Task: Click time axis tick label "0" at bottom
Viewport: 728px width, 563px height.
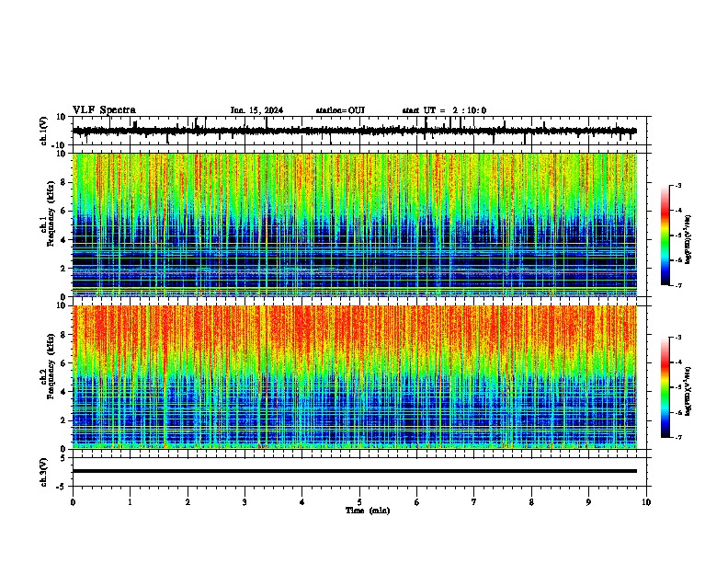Action: [x=73, y=502]
